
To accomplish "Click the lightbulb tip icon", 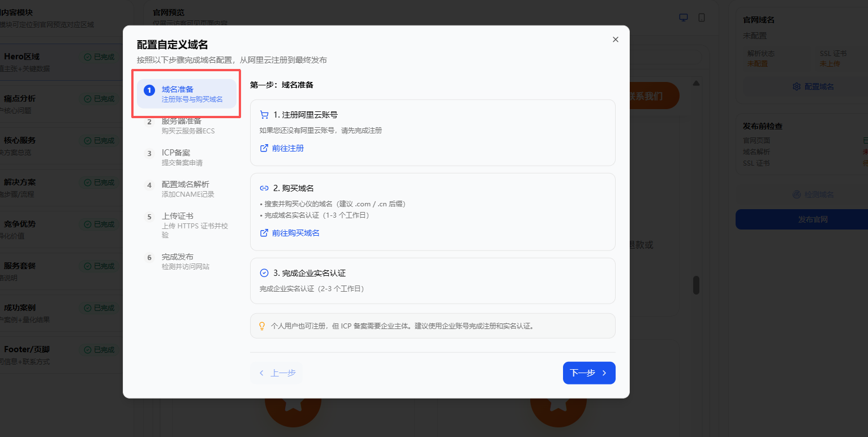I will tap(262, 326).
